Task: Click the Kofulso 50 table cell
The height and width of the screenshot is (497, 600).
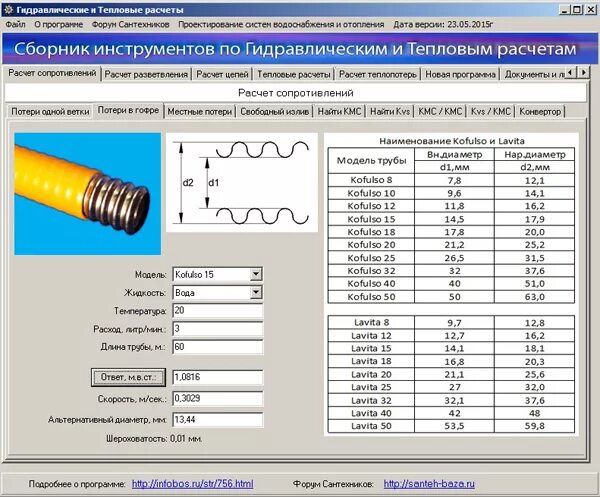Action: tap(371, 297)
